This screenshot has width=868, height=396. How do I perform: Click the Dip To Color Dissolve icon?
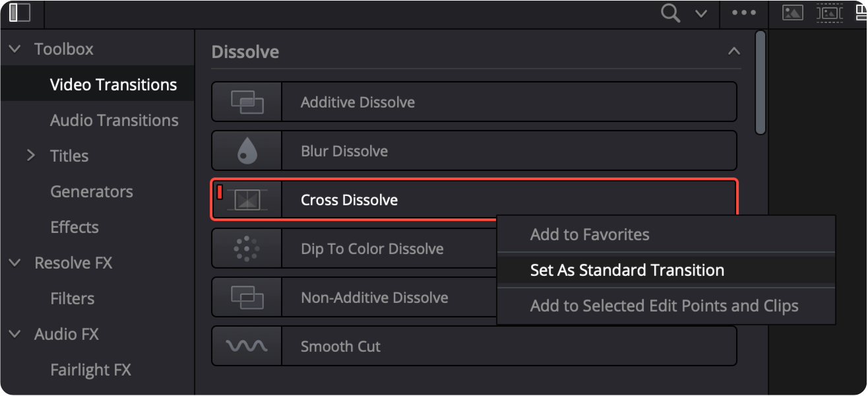pyautogui.click(x=247, y=249)
